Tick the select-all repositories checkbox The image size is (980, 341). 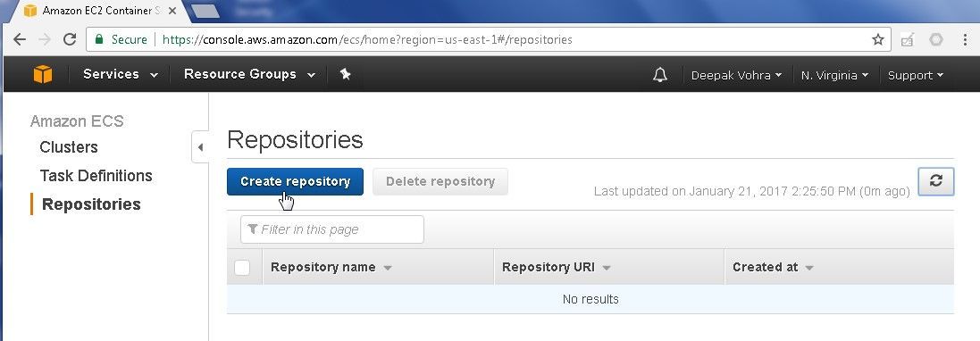(x=242, y=267)
